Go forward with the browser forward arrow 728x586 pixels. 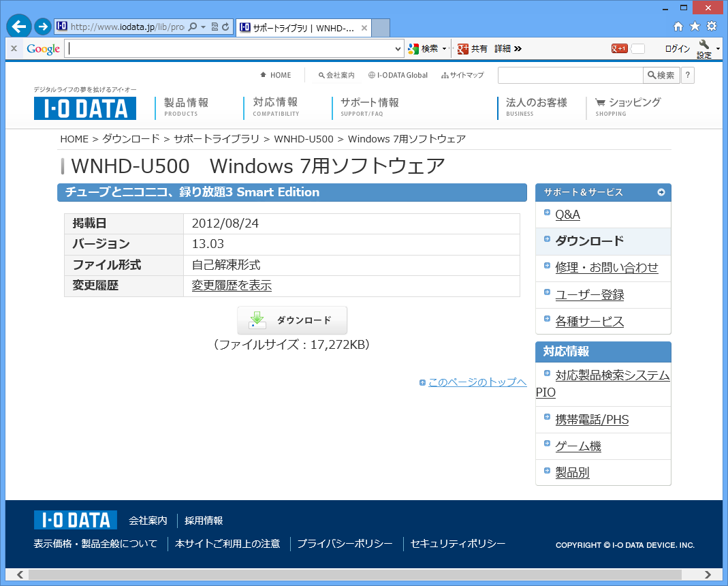(43, 27)
